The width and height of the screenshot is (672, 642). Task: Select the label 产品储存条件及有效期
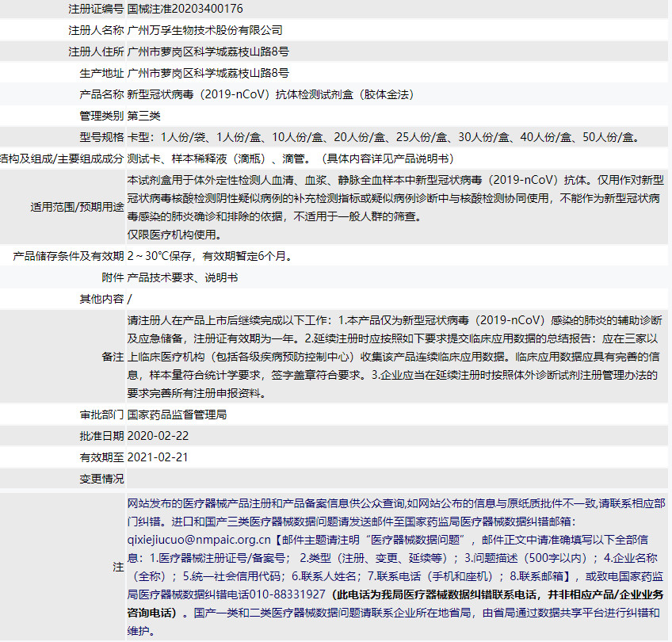(68, 256)
